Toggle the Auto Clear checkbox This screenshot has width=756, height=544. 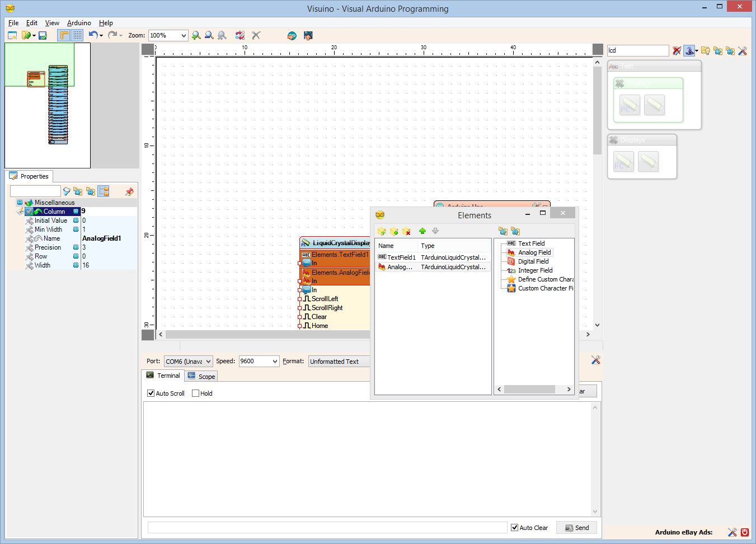coord(514,528)
